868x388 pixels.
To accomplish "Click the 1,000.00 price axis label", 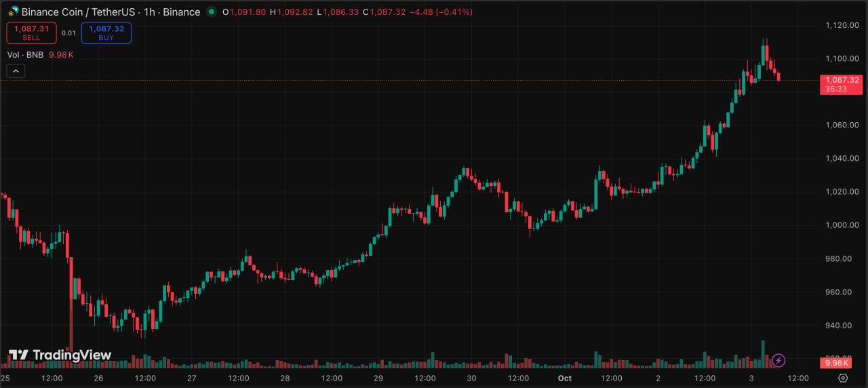I will tap(842, 225).
